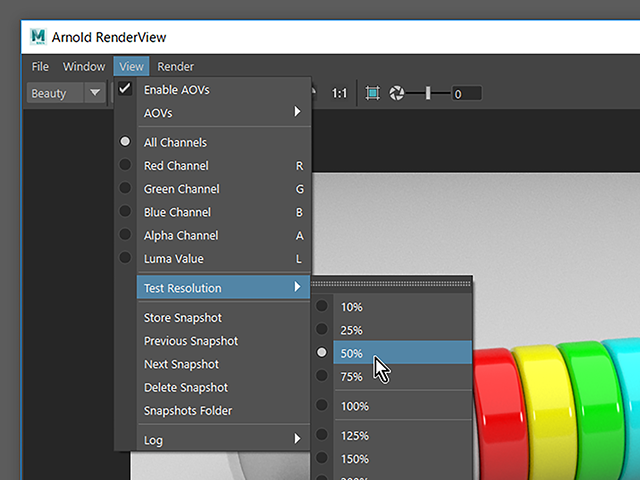The height and width of the screenshot is (480, 640).
Task: Choose Previous Snapshot
Action: coord(224,341)
